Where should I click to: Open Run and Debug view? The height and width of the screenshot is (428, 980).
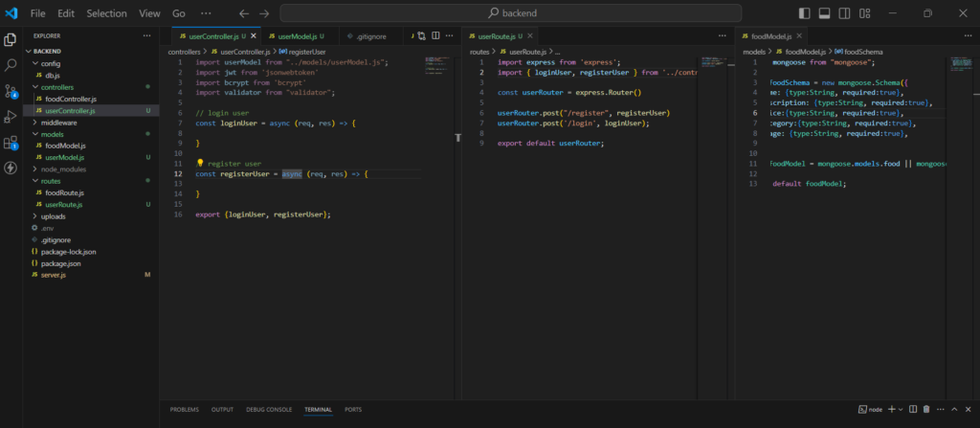coord(11,117)
